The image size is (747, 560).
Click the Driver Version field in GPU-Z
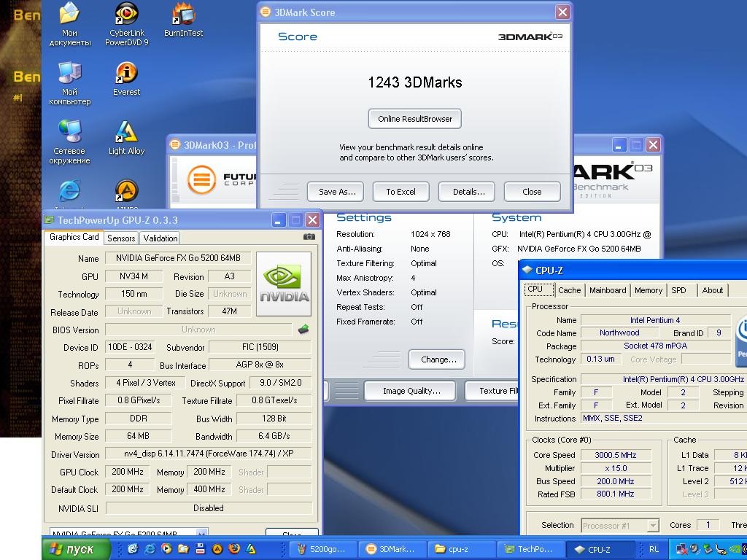[x=208, y=454]
